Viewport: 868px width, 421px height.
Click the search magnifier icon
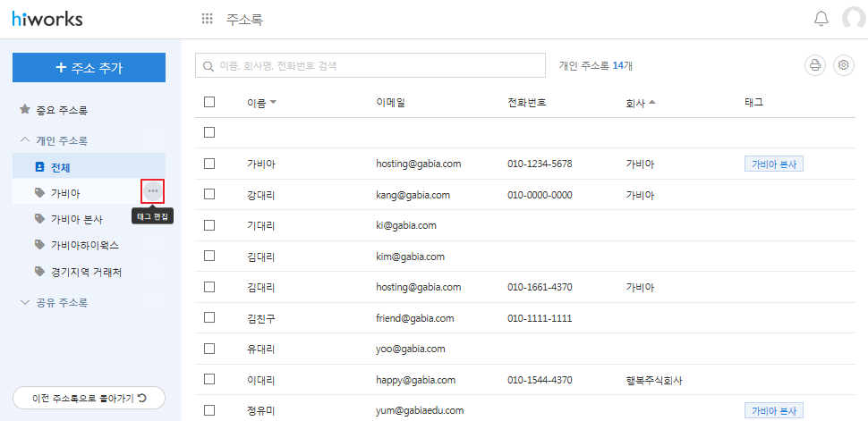(x=208, y=66)
